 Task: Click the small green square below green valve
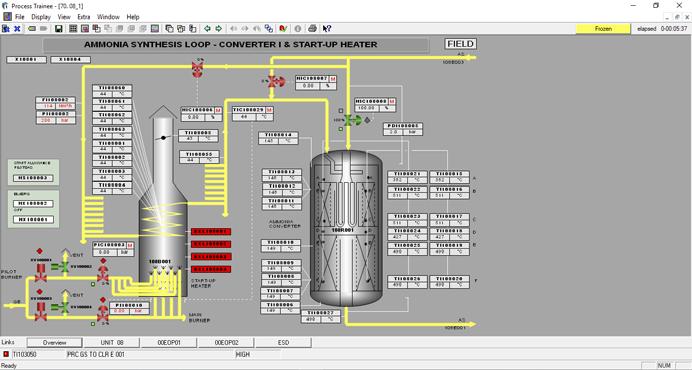(x=341, y=129)
